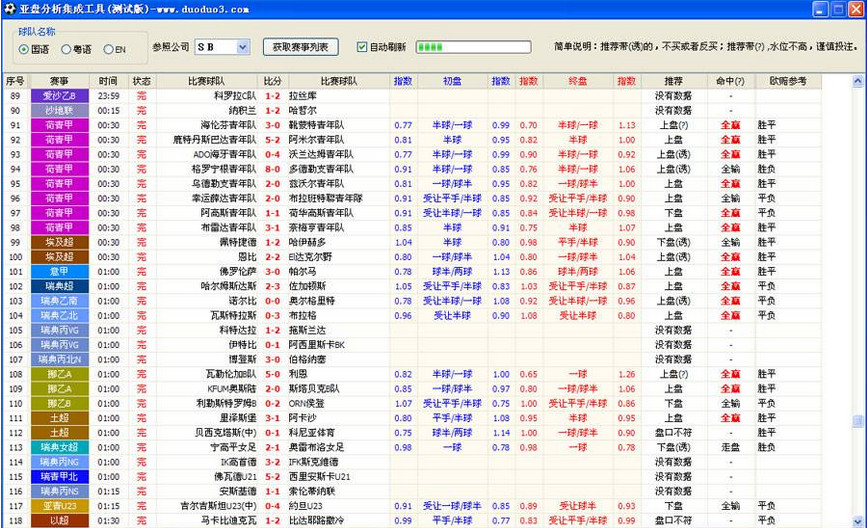
Task: Minimize the 亚盘分析集成工具 window
Action: tap(821, 9)
